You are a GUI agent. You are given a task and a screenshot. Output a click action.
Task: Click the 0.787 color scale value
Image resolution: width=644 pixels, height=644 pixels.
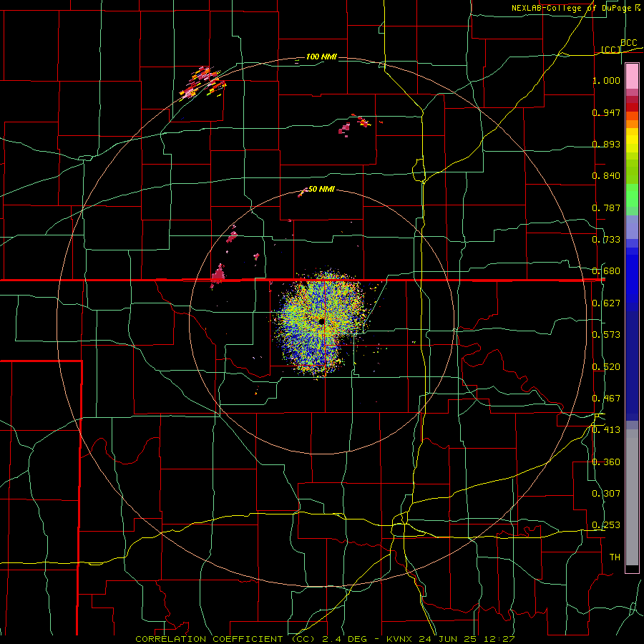606,208
